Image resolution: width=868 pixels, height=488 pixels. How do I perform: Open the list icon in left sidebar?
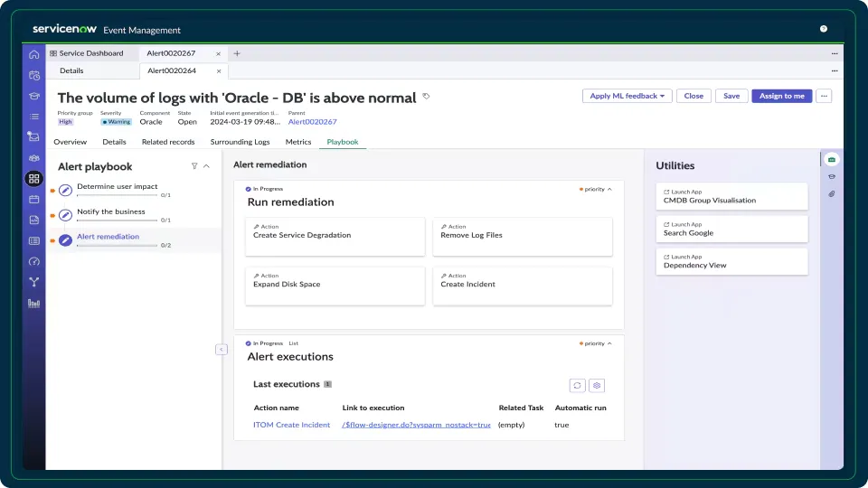[33, 117]
